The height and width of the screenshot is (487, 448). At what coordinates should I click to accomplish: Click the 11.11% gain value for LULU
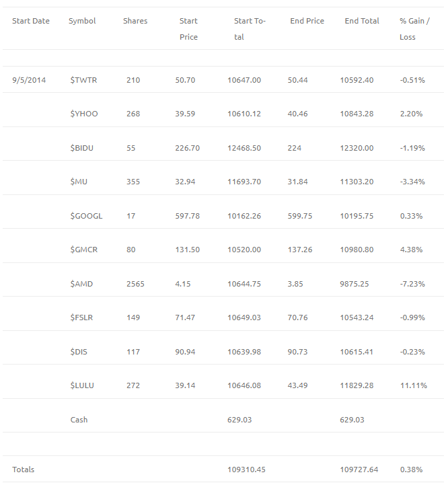click(x=414, y=385)
